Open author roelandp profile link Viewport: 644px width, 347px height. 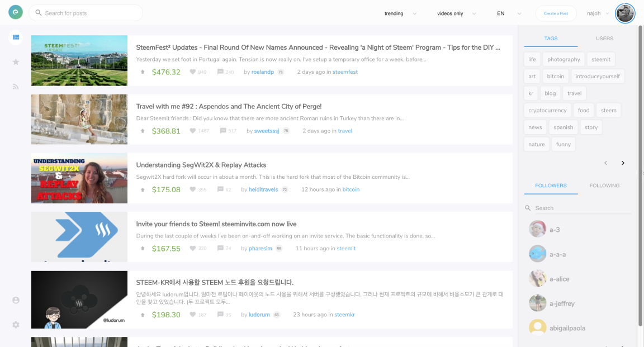tap(262, 72)
